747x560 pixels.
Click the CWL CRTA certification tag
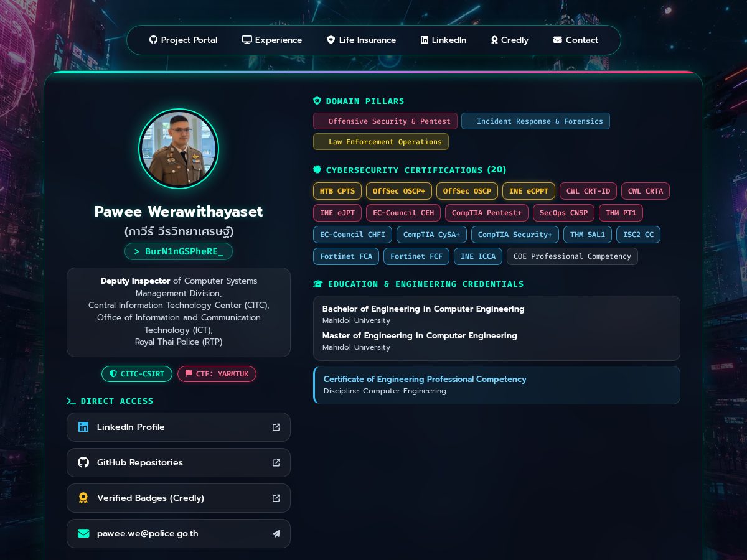646,191
